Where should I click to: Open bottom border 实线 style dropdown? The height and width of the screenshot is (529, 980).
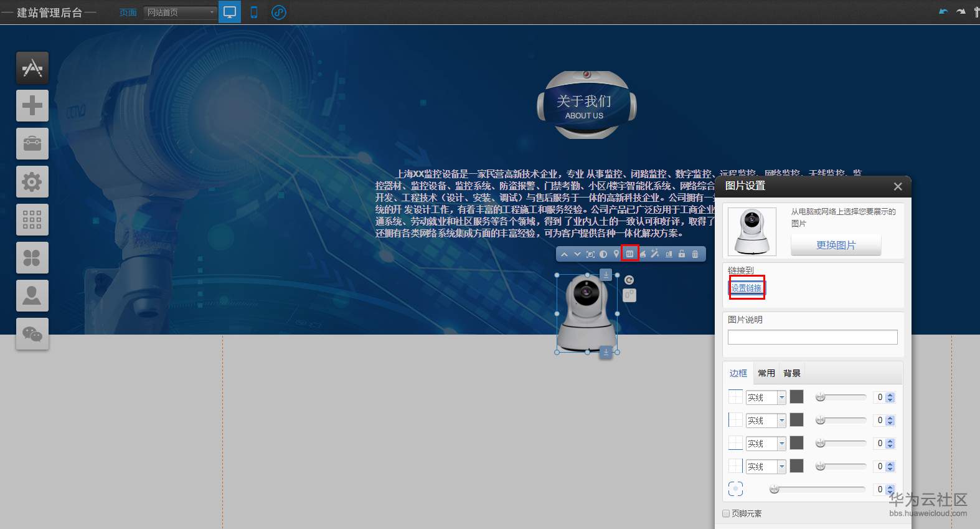click(766, 444)
